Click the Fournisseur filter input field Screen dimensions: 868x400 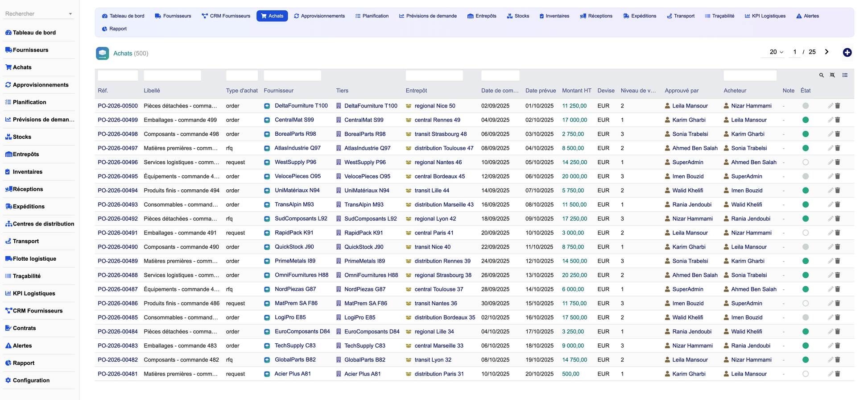coord(293,75)
